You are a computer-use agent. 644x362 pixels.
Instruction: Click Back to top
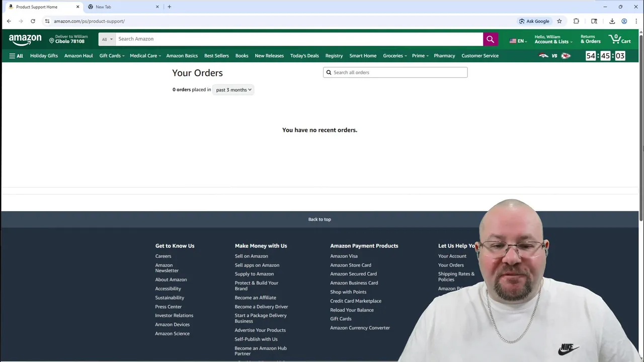pos(319,219)
